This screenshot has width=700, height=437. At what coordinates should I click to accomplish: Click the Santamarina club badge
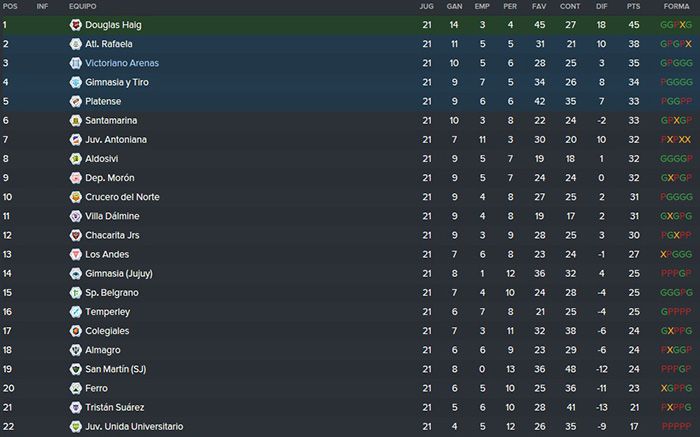75,121
